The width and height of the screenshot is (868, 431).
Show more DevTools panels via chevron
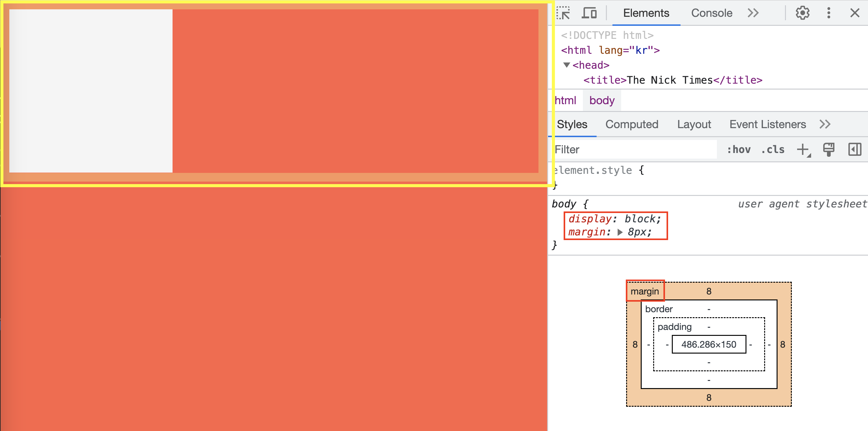click(753, 13)
